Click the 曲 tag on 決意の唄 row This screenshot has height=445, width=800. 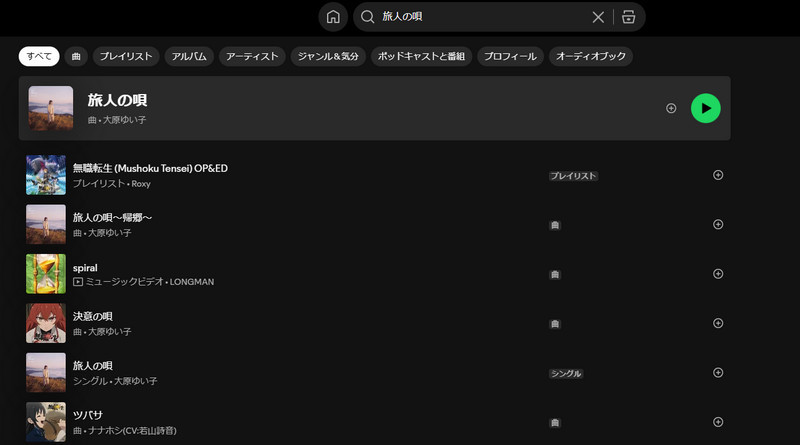click(x=555, y=324)
